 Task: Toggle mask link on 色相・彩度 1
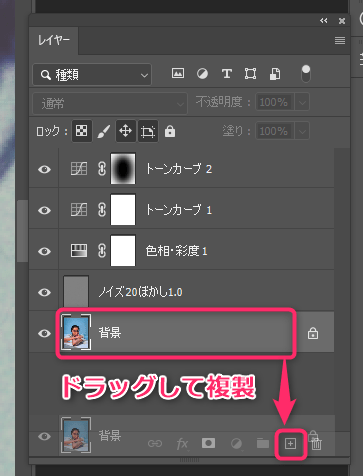tap(102, 251)
